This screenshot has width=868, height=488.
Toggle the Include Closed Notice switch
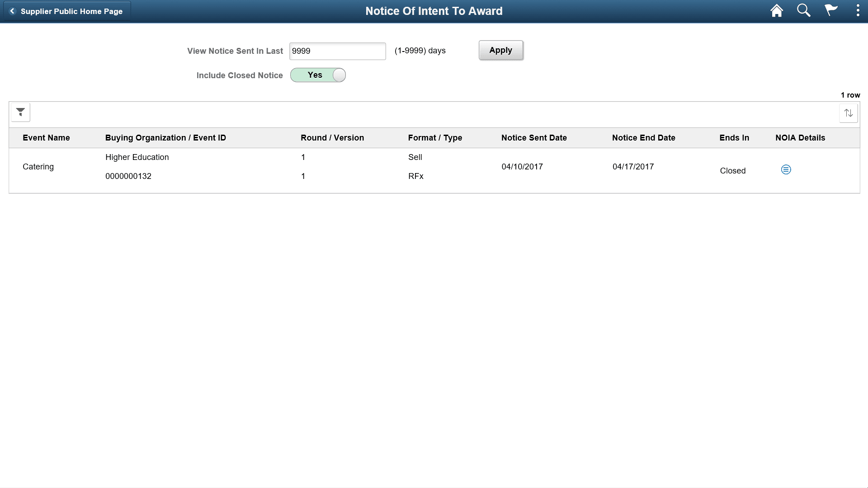click(x=318, y=75)
